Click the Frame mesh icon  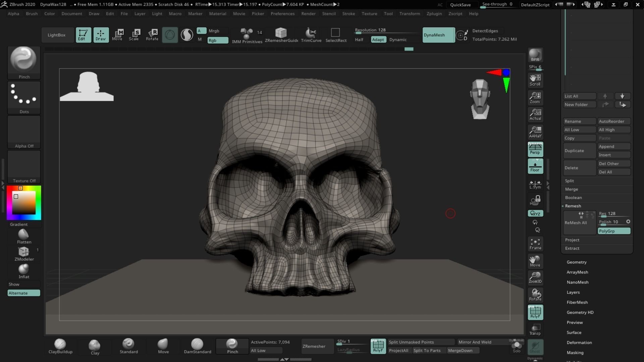(x=535, y=244)
